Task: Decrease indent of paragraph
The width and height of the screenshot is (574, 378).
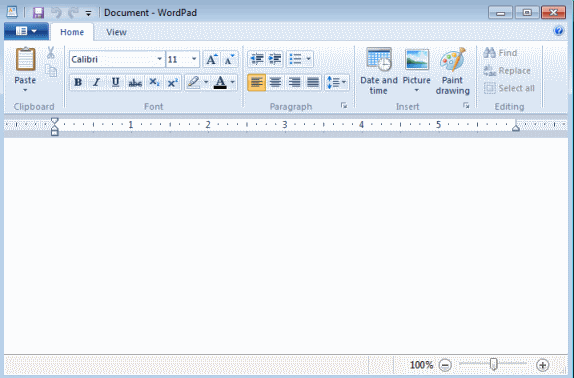Action: pos(257,59)
